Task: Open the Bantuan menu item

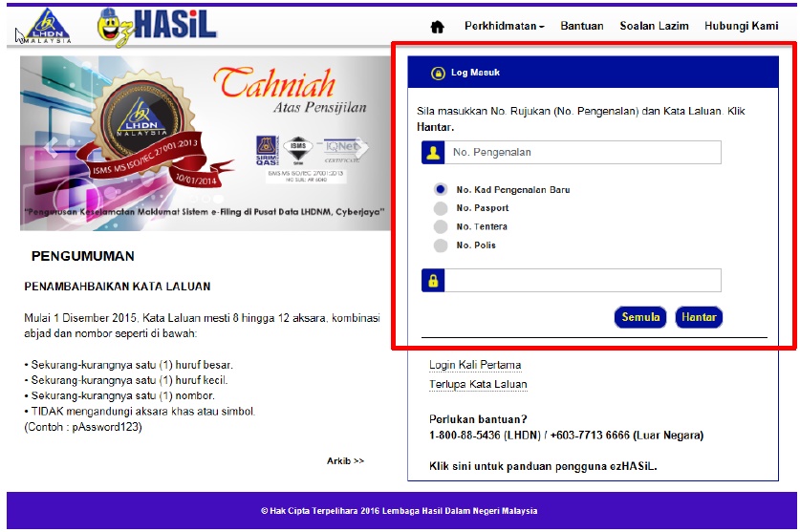Action: pos(582,26)
